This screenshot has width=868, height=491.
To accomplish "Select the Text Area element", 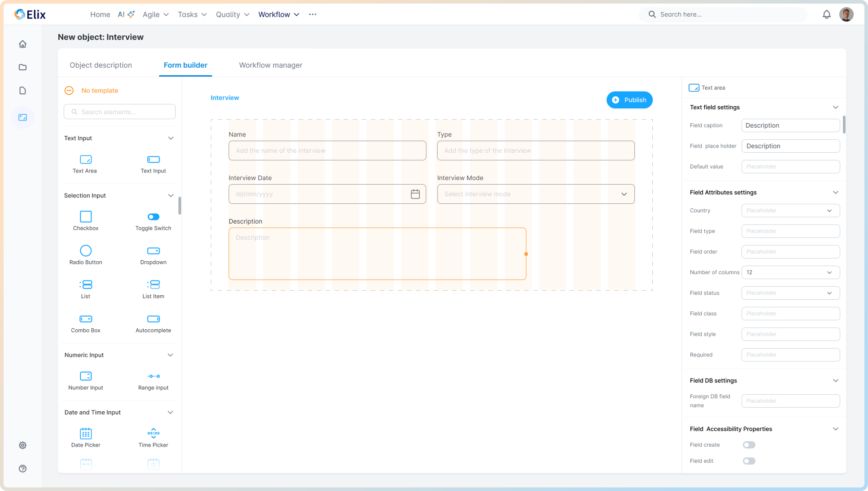I will click(85, 164).
